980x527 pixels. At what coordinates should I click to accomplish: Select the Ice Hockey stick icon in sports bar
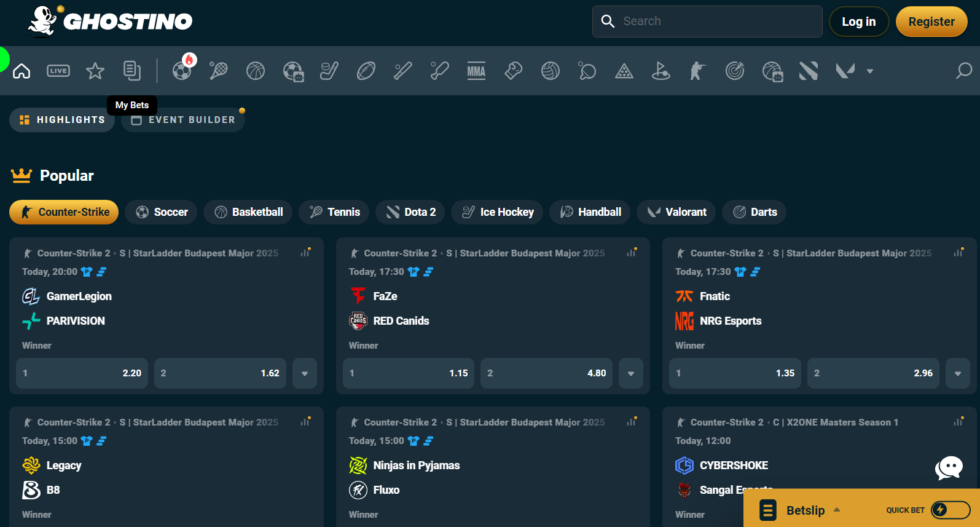[x=329, y=71]
